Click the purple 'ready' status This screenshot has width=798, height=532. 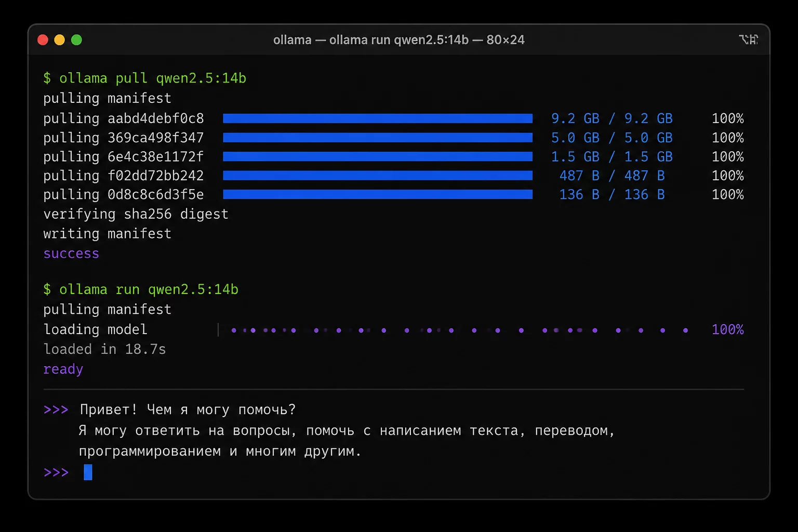point(63,369)
